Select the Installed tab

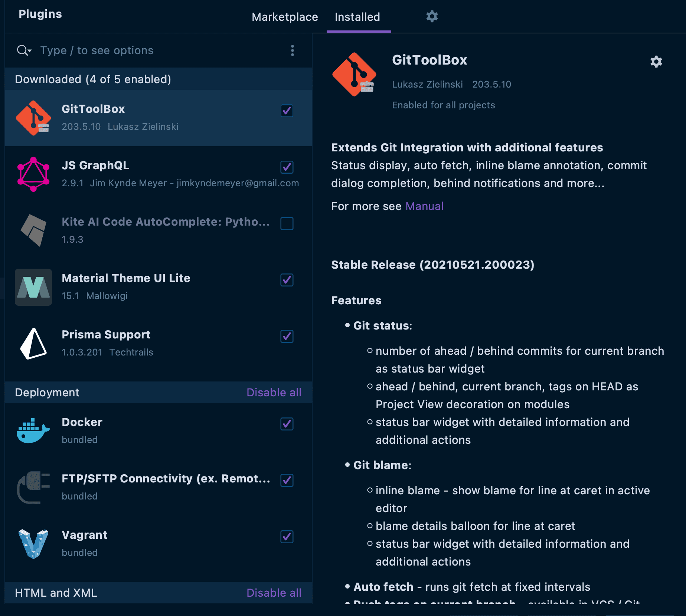click(357, 17)
